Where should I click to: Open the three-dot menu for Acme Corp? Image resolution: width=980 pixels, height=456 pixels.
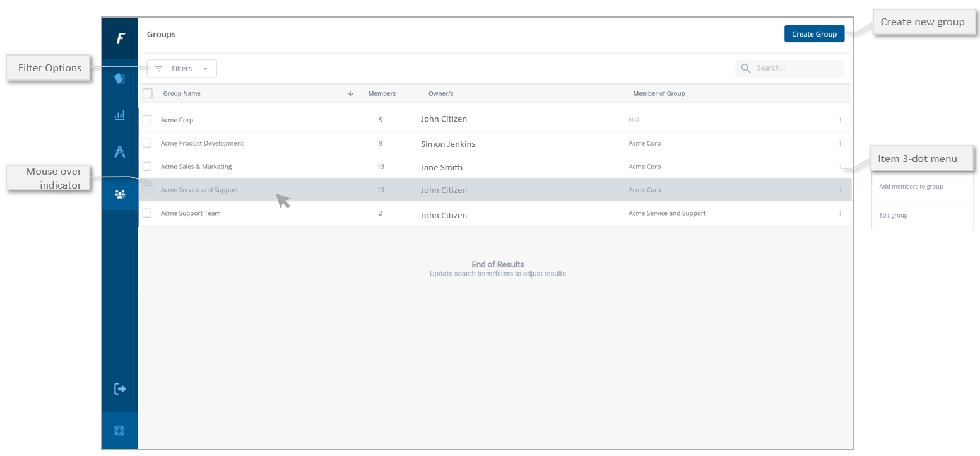[840, 120]
